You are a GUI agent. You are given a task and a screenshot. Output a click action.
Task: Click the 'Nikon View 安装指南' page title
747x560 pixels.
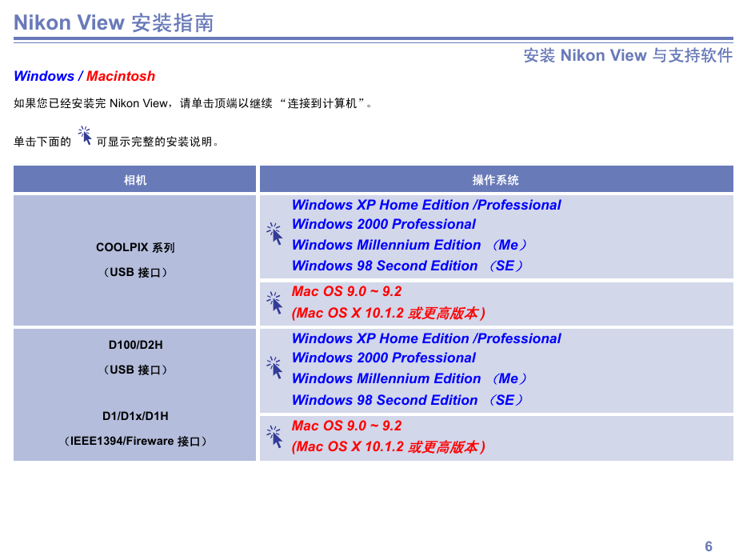pyautogui.click(x=114, y=22)
